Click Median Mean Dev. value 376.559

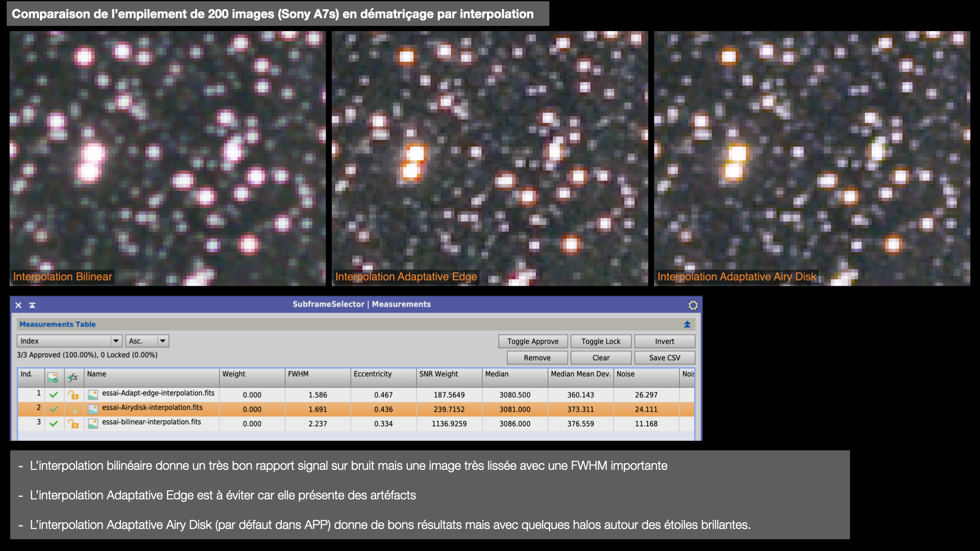580,423
